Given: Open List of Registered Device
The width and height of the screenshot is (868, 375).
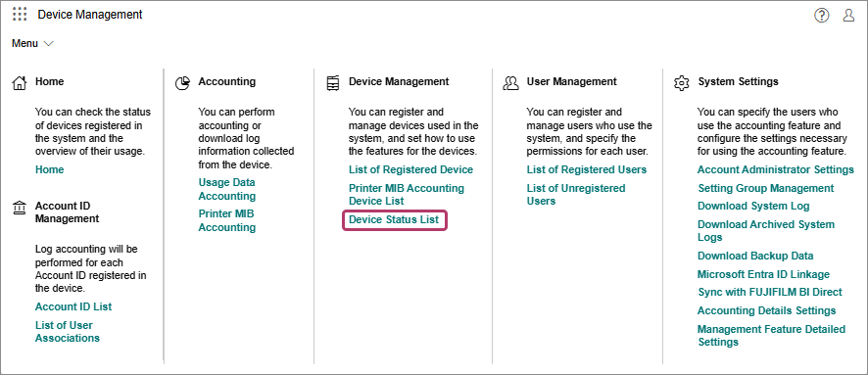Looking at the screenshot, I should (x=410, y=169).
